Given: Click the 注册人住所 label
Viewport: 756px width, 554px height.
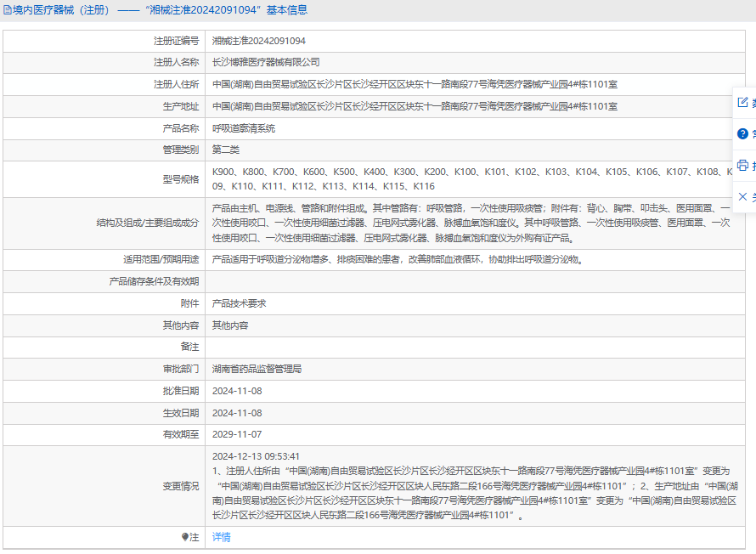Looking at the screenshot, I should pos(176,84).
